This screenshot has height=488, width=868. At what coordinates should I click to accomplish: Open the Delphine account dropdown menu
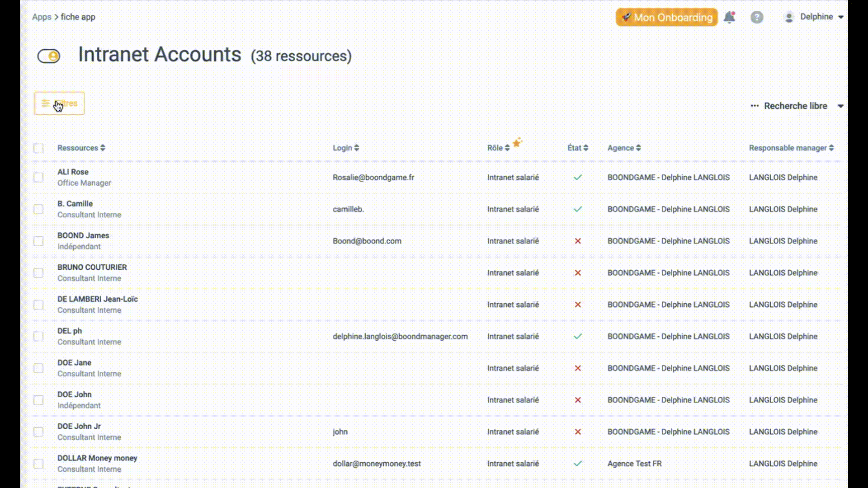tap(821, 17)
